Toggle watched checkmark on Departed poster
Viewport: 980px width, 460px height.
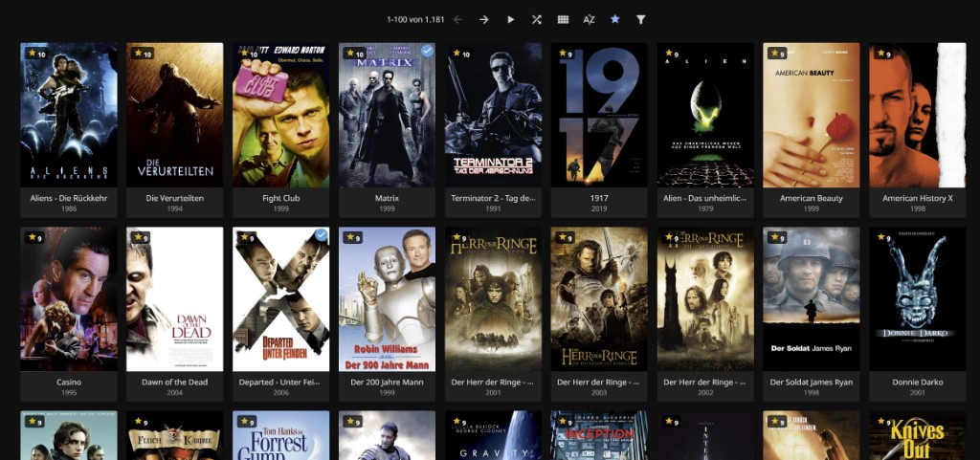pyautogui.click(x=322, y=234)
